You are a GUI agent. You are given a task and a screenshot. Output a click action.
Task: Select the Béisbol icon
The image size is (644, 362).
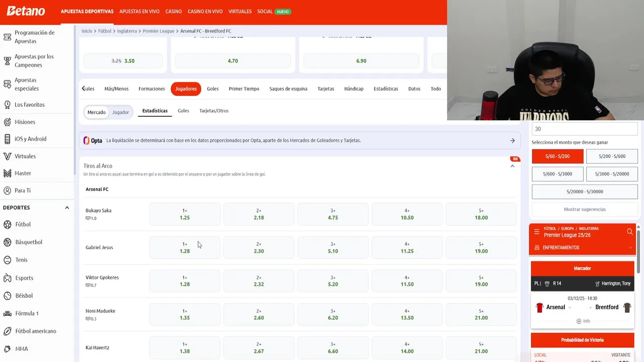(7, 296)
